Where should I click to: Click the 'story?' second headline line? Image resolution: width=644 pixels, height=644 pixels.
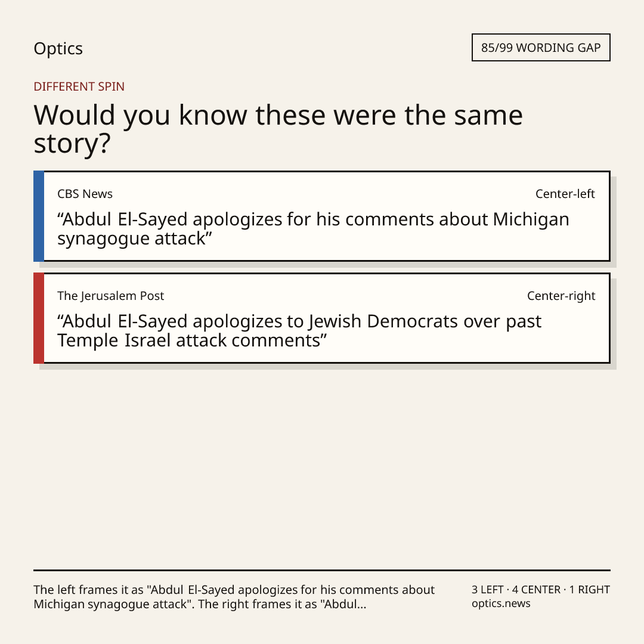[x=72, y=144]
